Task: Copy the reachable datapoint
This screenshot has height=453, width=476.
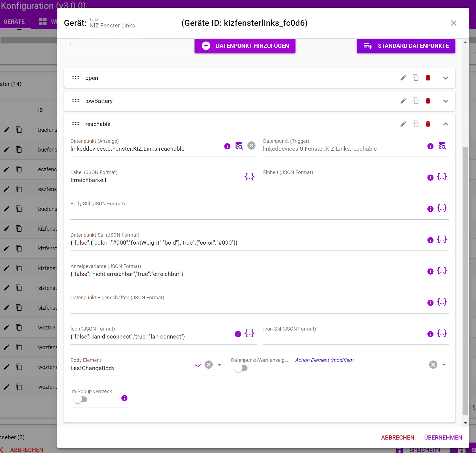Action: [415, 124]
